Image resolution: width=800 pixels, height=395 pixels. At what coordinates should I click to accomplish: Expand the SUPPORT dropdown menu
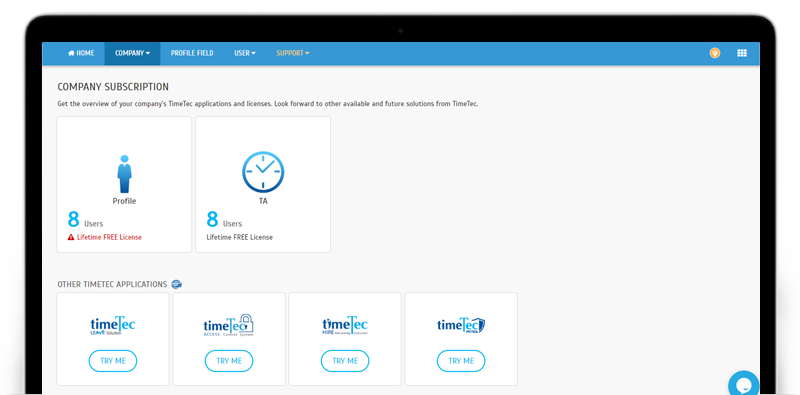[x=293, y=53]
